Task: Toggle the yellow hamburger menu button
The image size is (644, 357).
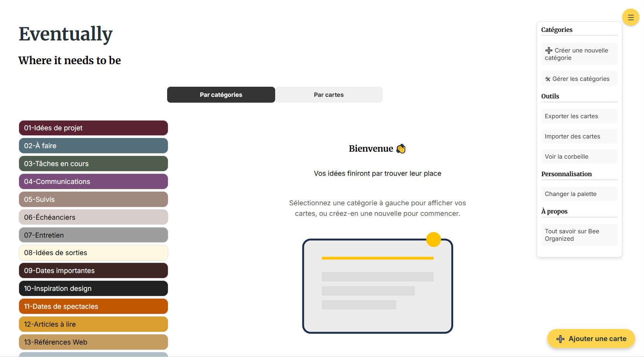Action: (x=630, y=17)
